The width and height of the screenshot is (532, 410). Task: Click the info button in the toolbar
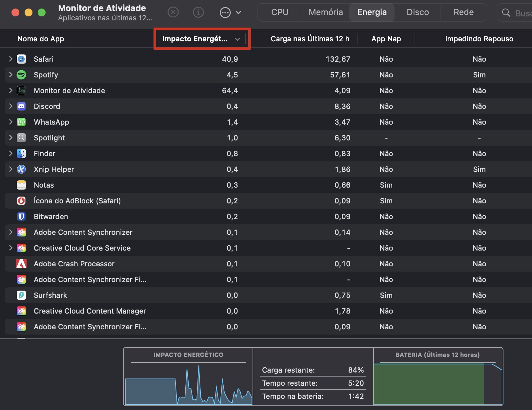[x=198, y=12]
